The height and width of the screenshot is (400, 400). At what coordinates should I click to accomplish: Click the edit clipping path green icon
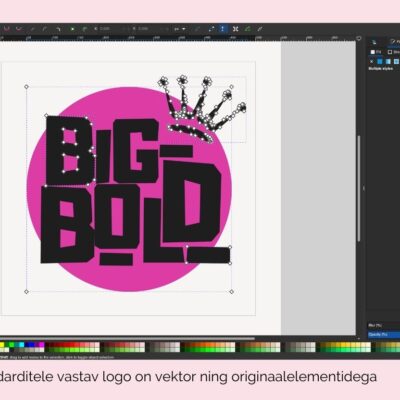click(247, 29)
